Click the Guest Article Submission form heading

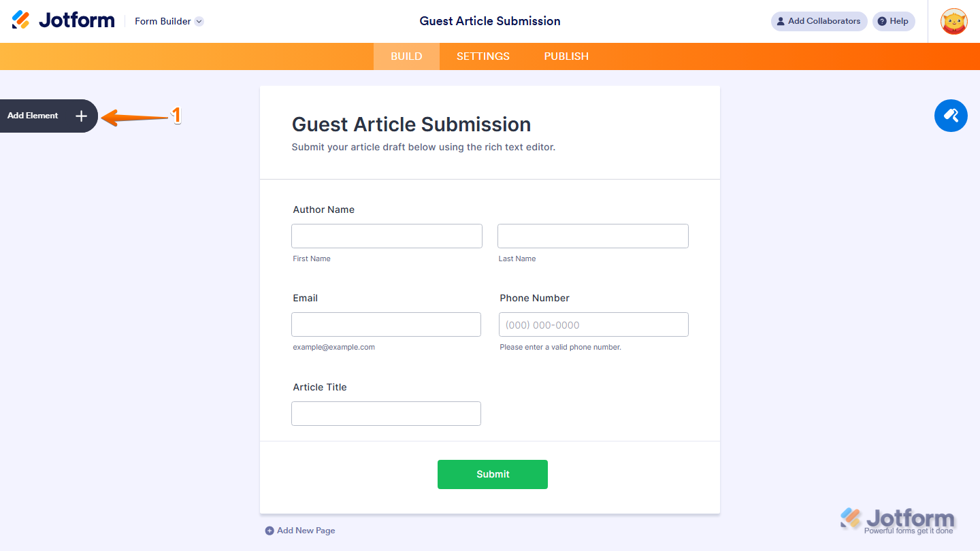[411, 124]
